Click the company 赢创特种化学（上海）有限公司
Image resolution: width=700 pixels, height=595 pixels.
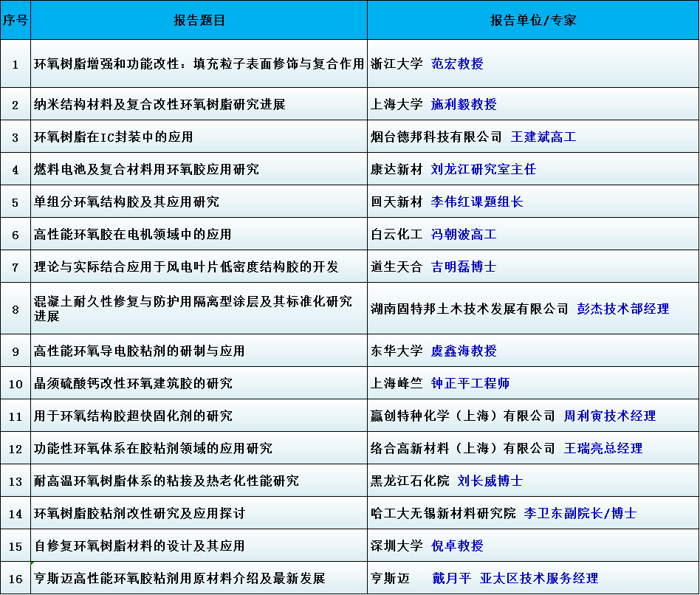pos(463,416)
